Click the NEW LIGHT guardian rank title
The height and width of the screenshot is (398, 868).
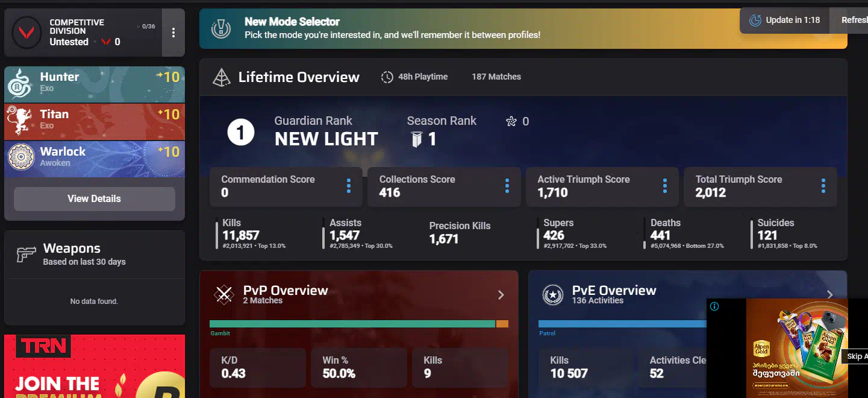[326, 139]
